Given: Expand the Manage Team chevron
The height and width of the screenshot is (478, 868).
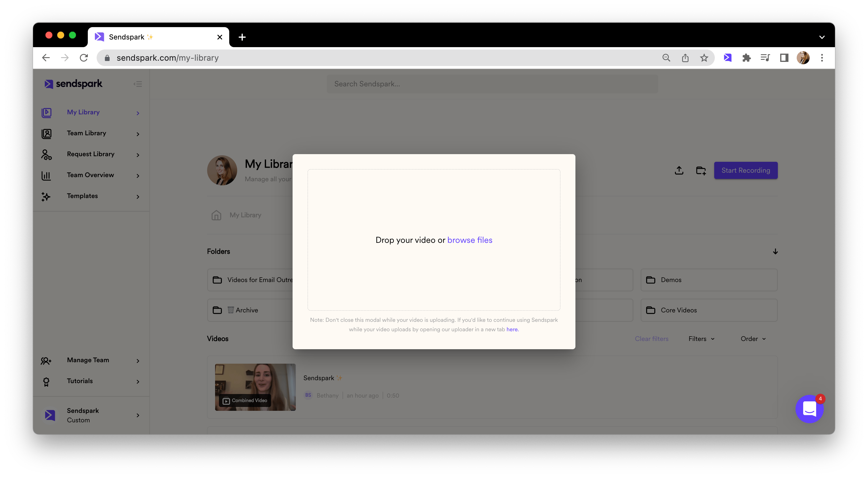Looking at the screenshot, I should [138, 361].
